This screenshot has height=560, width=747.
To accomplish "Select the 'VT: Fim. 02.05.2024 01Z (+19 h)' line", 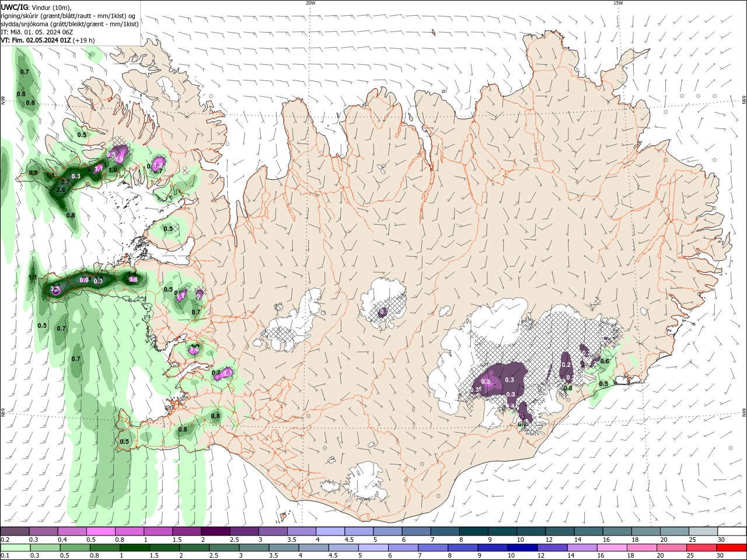I will 48,40.
